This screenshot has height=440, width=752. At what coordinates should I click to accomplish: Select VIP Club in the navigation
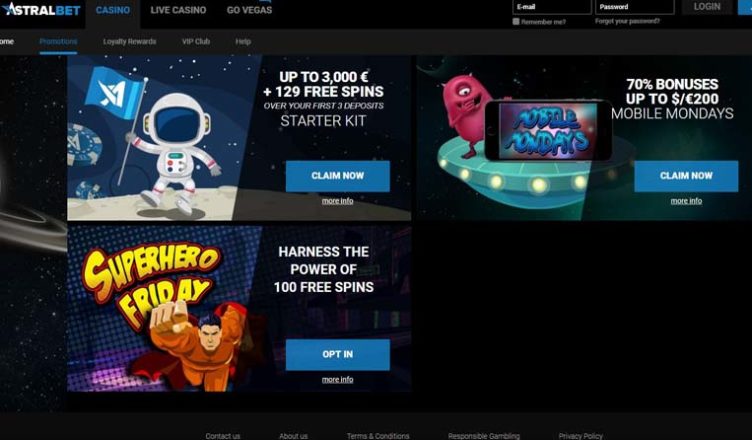click(196, 42)
